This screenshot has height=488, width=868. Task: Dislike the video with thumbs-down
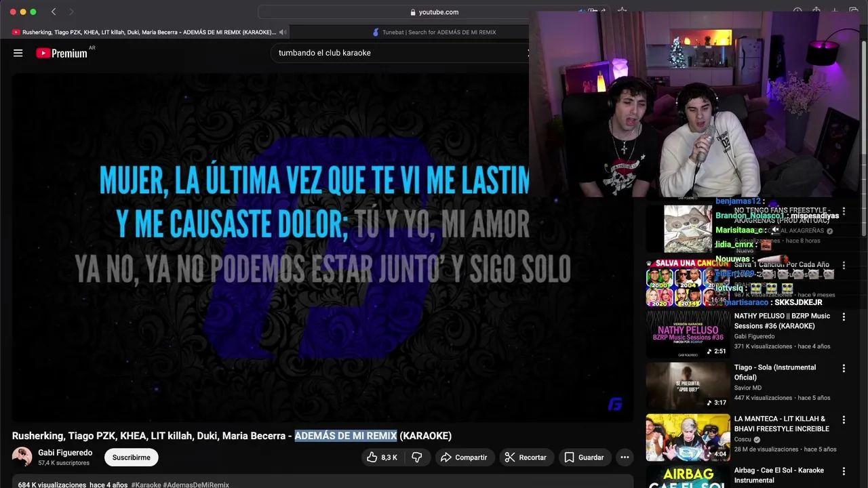pos(417,457)
